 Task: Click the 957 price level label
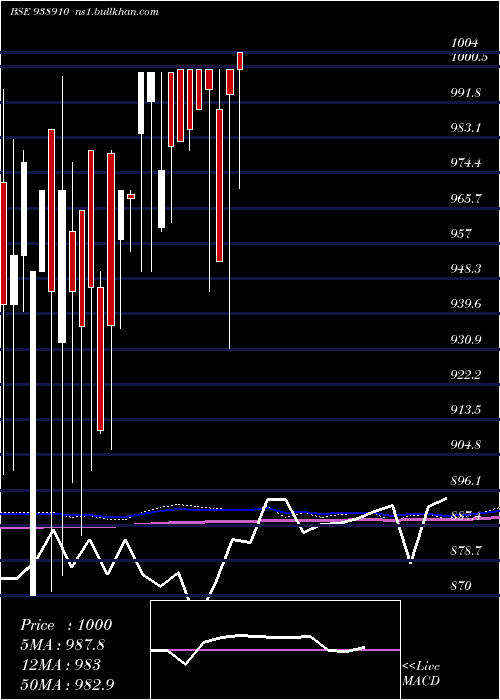[461, 233]
